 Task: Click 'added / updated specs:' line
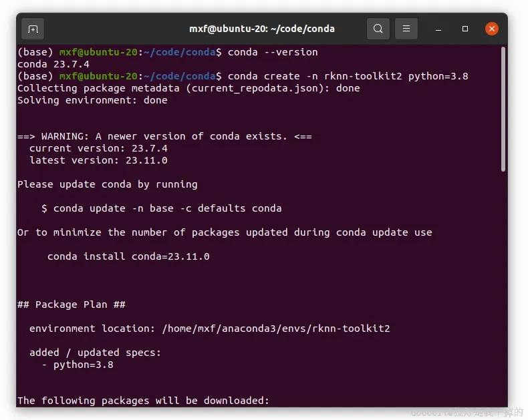[x=96, y=353]
